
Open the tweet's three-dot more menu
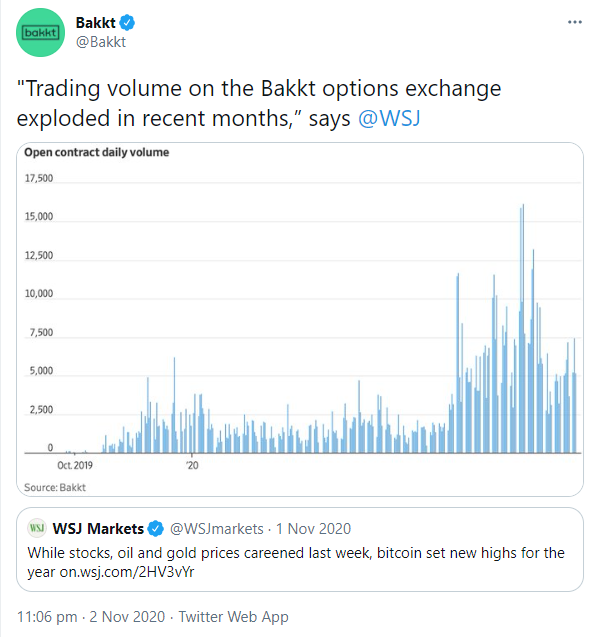574,22
